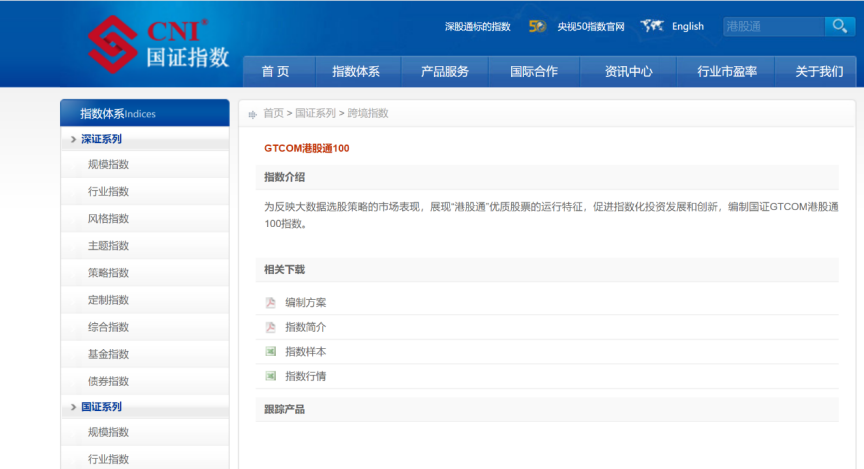Select 综合指数 in the sidebar

pos(108,327)
